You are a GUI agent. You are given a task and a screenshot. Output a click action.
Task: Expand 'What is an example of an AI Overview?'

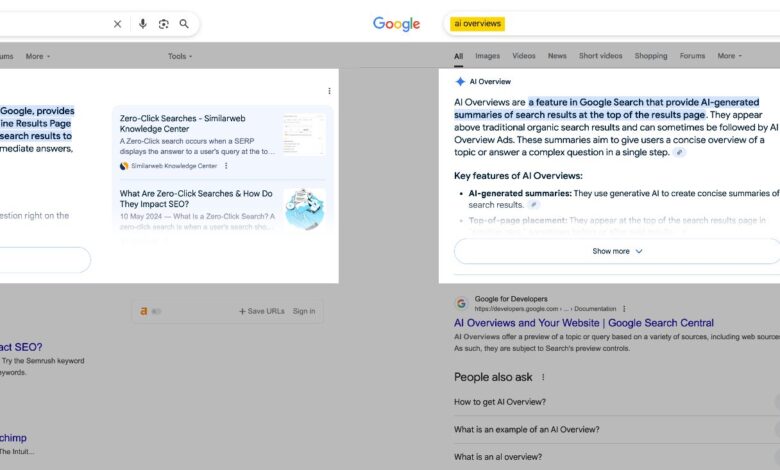point(617,429)
